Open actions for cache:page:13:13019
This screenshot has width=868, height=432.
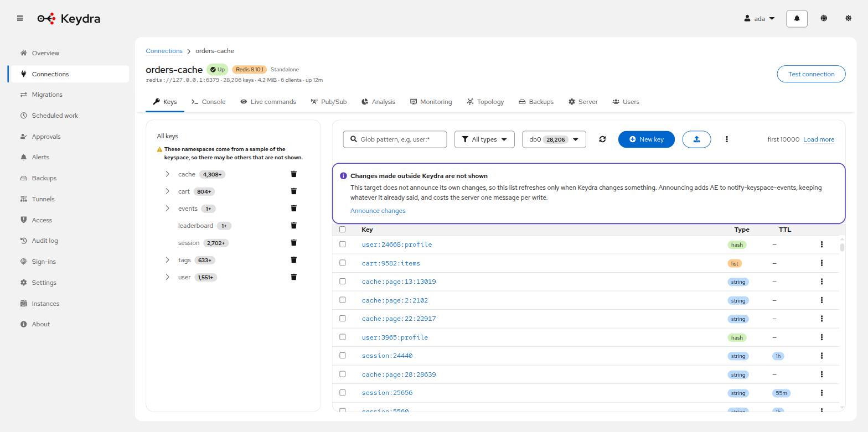tap(821, 282)
